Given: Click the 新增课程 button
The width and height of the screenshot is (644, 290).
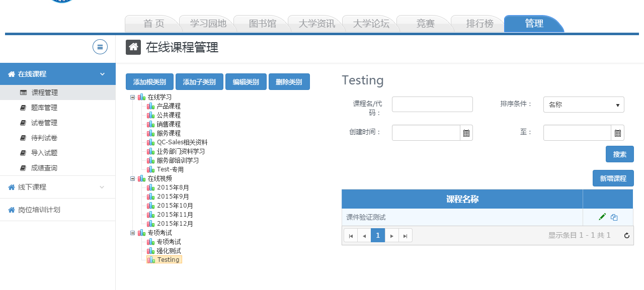Looking at the screenshot, I should (613, 178).
